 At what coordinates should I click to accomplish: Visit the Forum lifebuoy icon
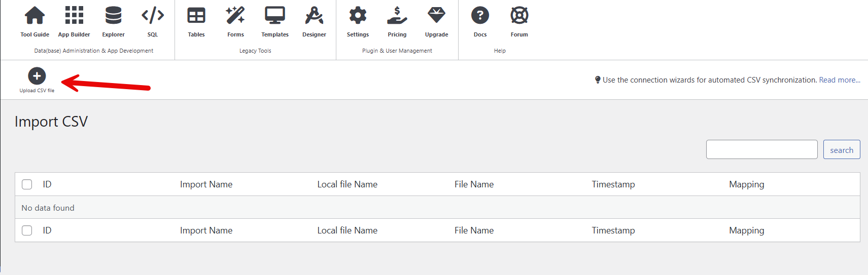click(x=519, y=16)
